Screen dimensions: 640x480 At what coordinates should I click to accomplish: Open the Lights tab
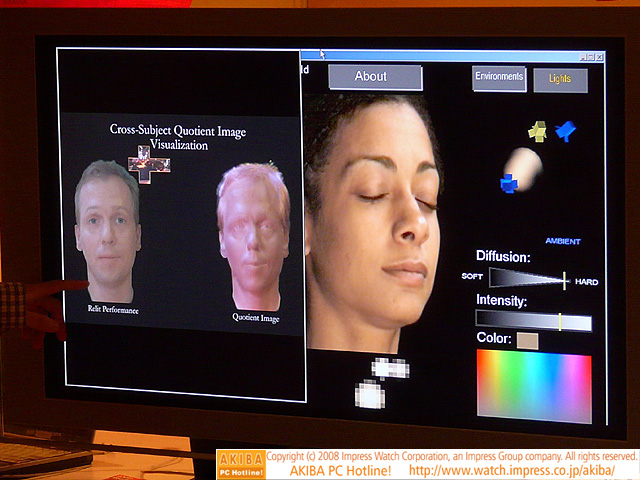(x=560, y=80)
